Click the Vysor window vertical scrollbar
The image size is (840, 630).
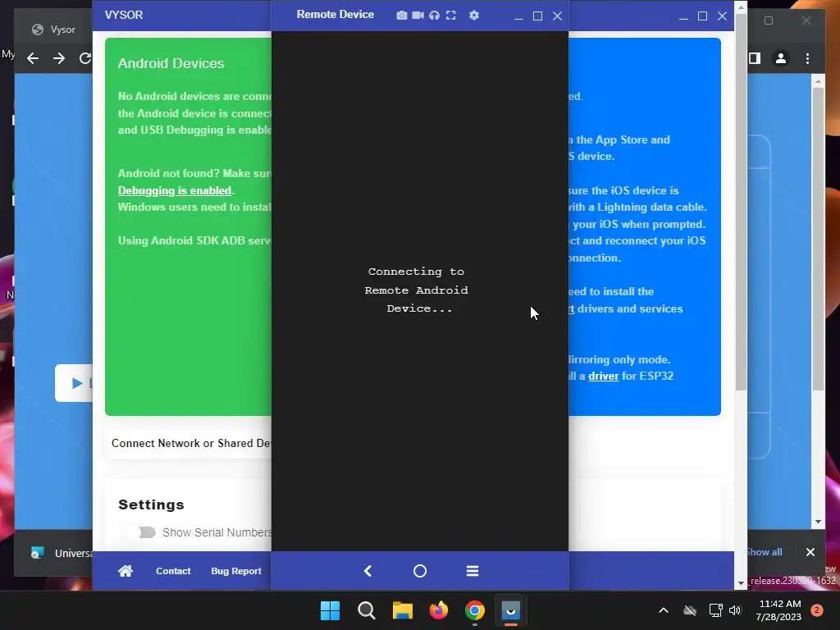point(741,203)
